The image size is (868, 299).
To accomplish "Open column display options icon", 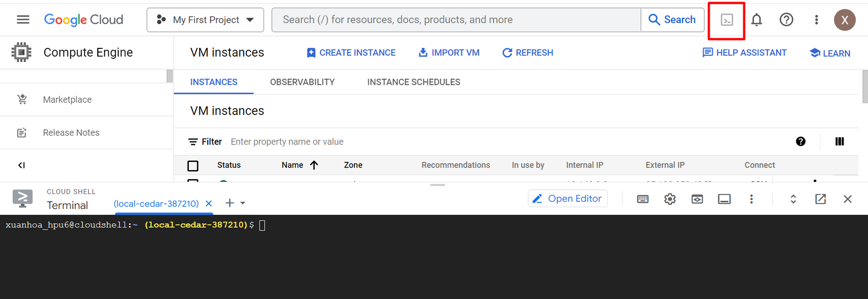I will click(x=840, y=141).
